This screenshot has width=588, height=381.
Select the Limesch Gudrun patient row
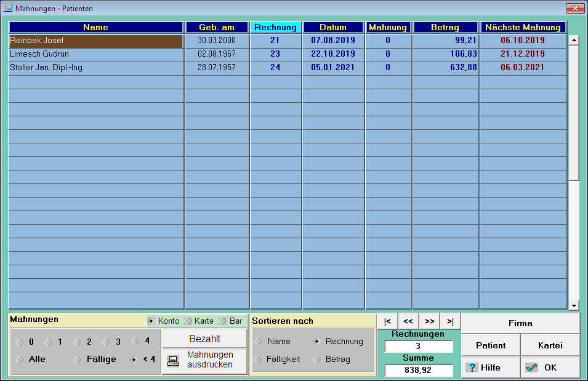click(96, 54)
